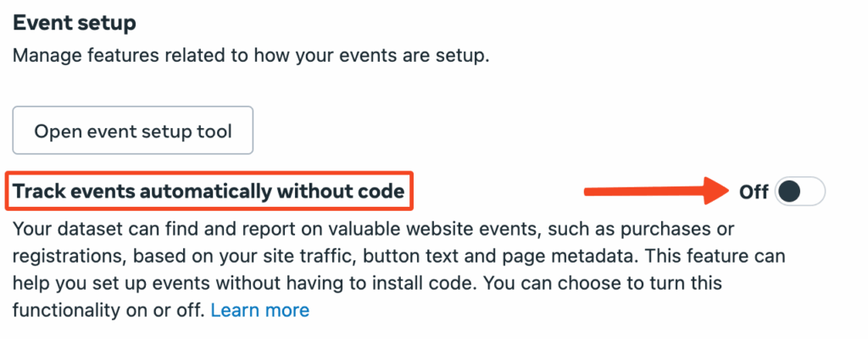The height and width of the screenshot is (339, 868).
Task: Click the word "purchases" in the description
Action: point(668,229)
